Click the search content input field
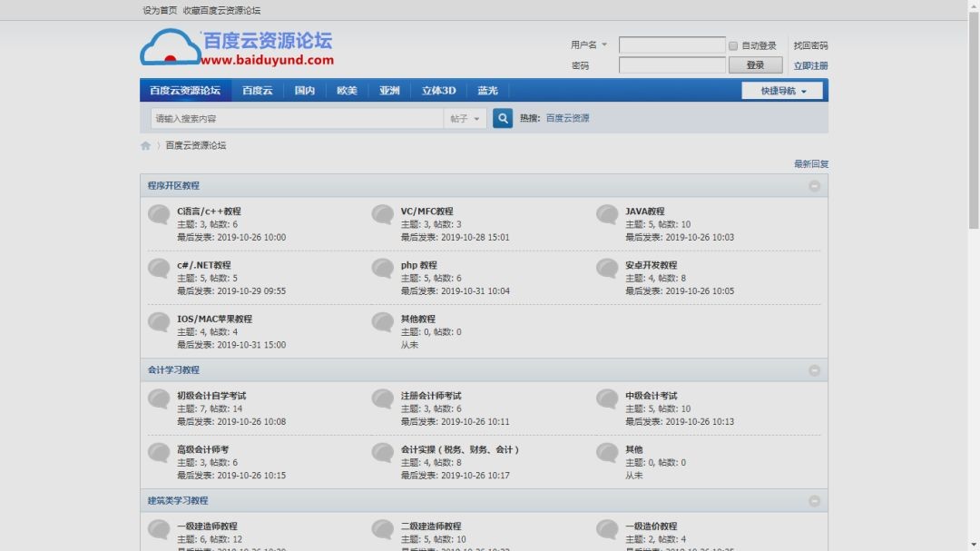The height and width of the screenshot is (551, 980). click(x=297, y=119)
